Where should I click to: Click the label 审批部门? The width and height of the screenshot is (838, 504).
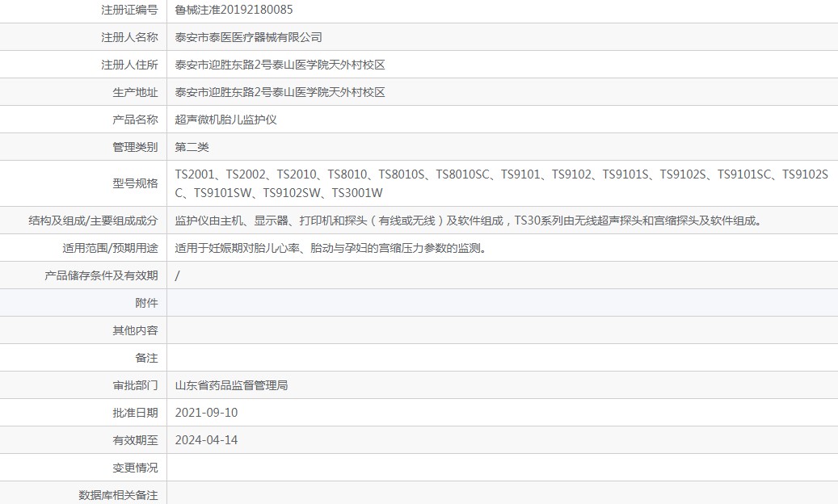[x=135, y=385]
